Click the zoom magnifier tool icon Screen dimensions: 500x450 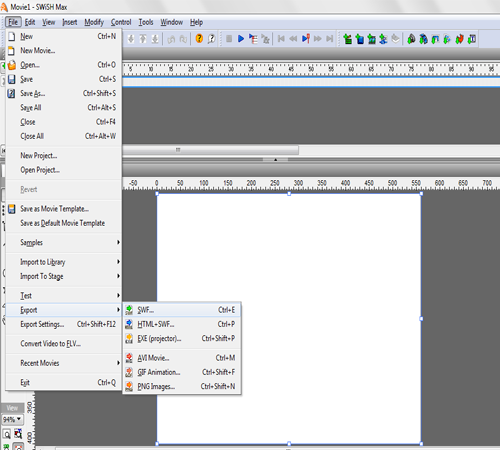click(7, 434)
